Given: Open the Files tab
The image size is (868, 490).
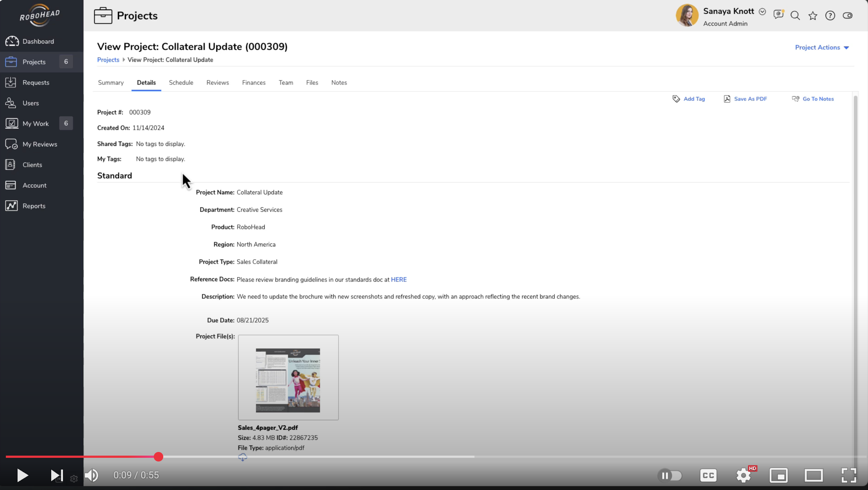Looking at the screenshot, I should coord(312,83).
